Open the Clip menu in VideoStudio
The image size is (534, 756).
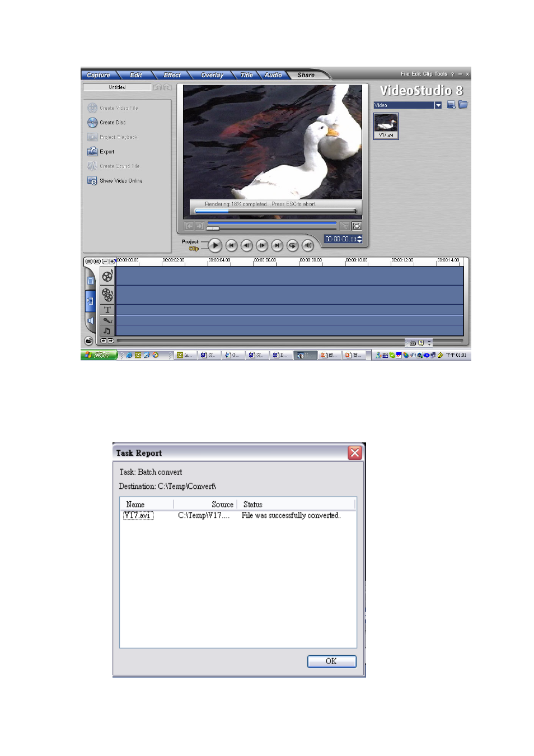(428, 74)
